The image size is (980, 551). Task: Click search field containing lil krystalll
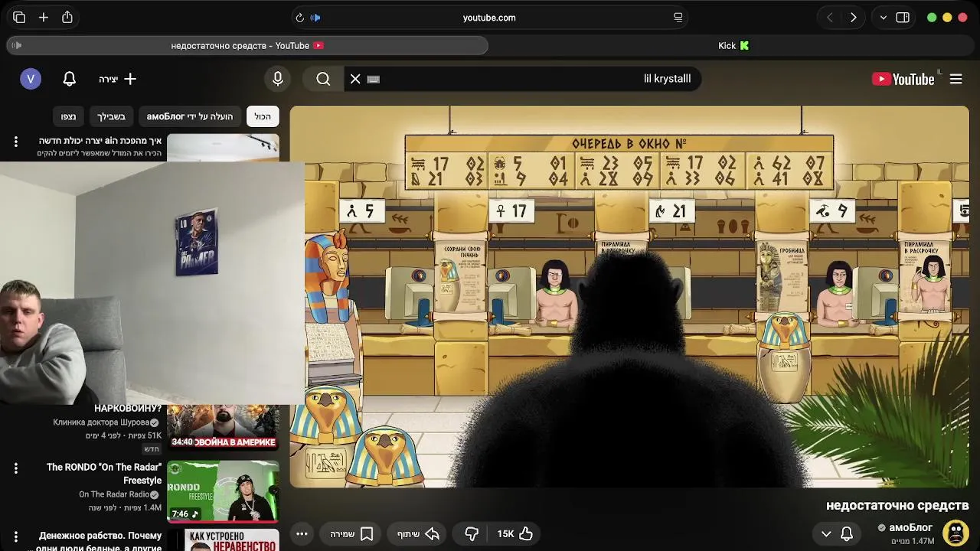[x=536, y=79]
